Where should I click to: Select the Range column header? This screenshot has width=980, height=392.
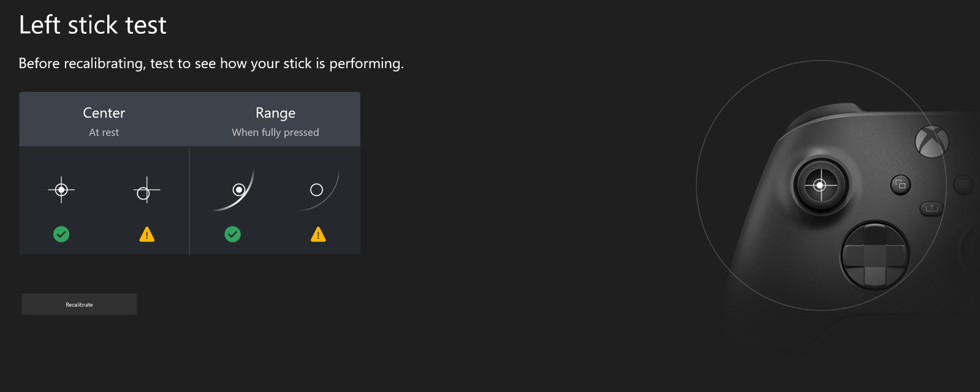point(276,113)
